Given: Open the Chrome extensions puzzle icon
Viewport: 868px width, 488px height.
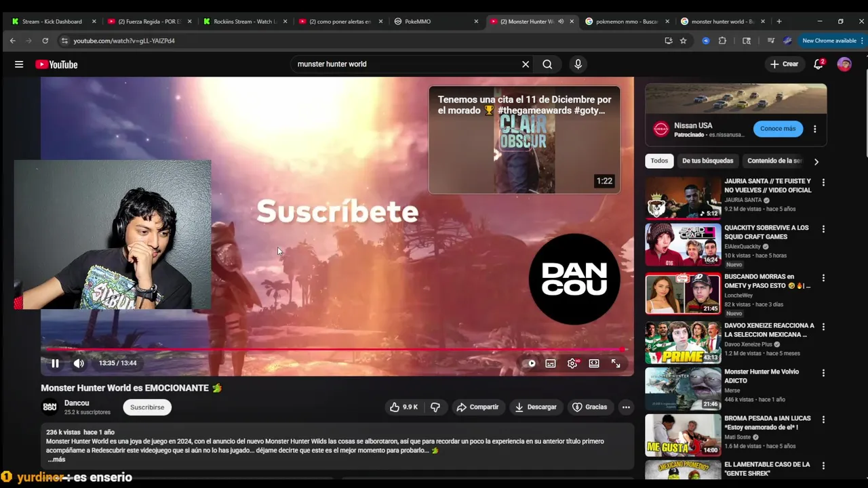Looking at the screenshot, I should pos(722,41).
